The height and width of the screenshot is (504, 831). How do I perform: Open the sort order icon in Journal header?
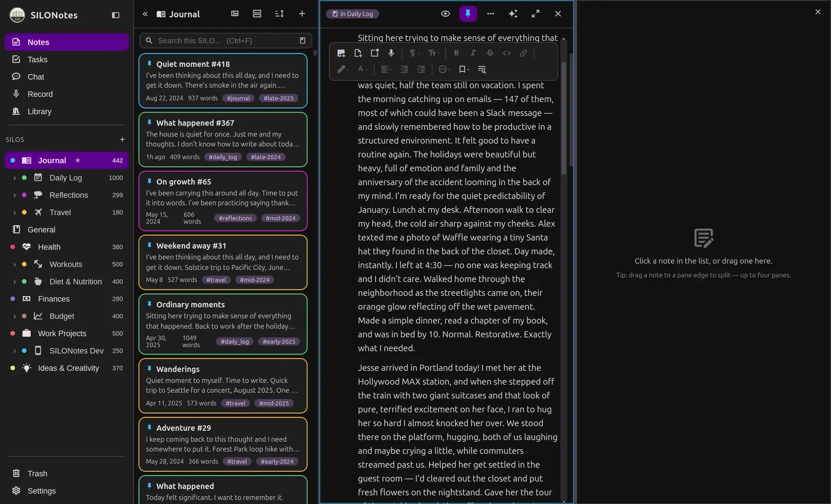279,14
